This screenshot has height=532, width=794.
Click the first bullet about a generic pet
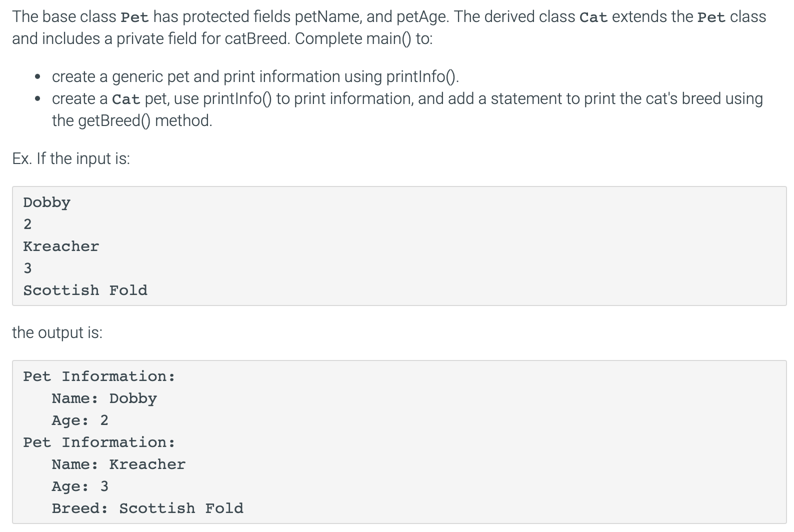(x=255, y=76)
